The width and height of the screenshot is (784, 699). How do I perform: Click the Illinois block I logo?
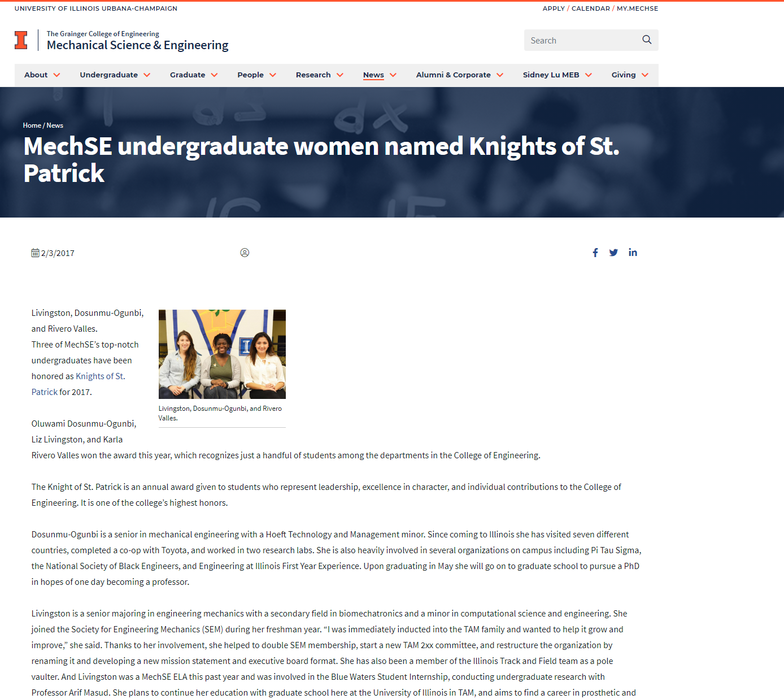[21, 40]
